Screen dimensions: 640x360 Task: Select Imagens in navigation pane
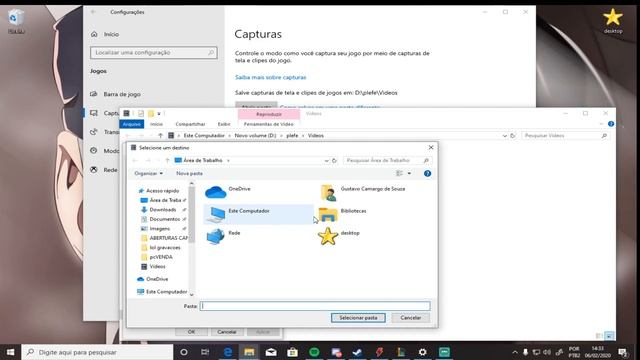[160, 229]
